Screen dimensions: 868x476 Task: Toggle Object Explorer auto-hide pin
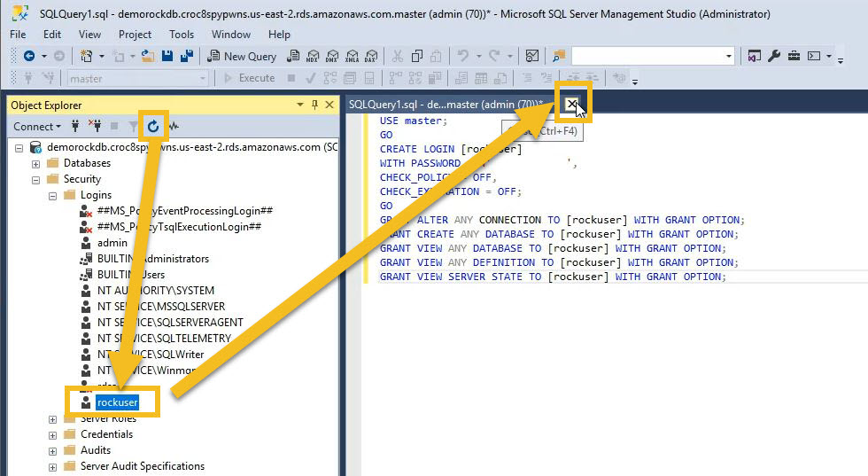tap(314, 105)
